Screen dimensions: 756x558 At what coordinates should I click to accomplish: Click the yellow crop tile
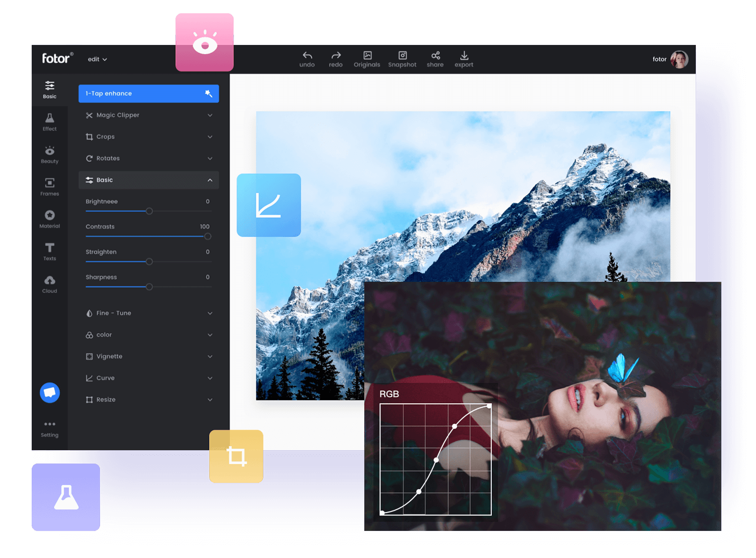(x=236, y=456)
